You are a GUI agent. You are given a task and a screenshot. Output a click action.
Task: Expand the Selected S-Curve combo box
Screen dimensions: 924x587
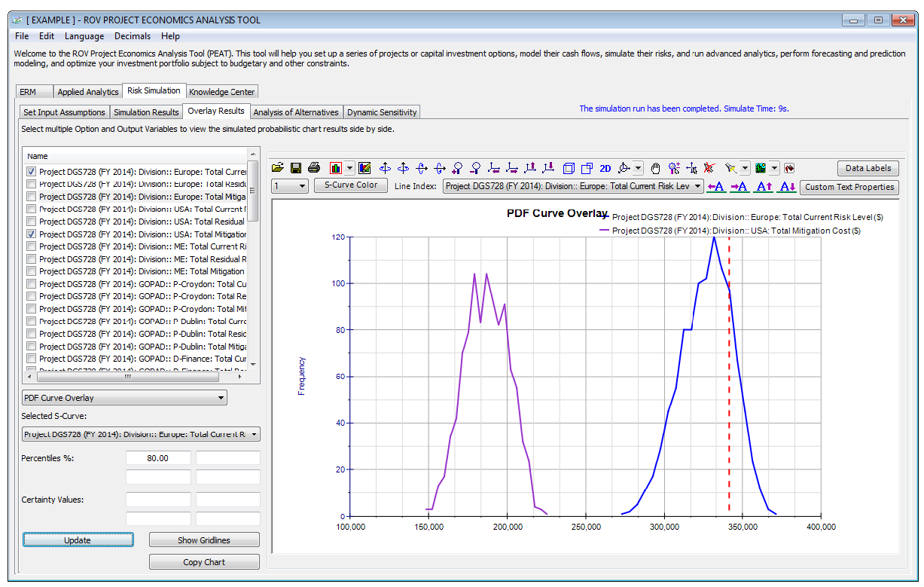coord(141,434)
